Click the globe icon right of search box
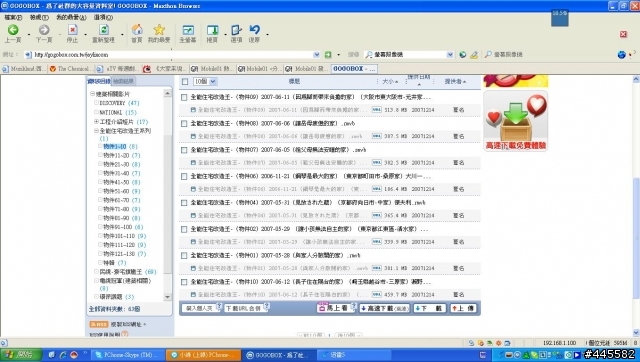640x362 pixels. click(462, 54)
